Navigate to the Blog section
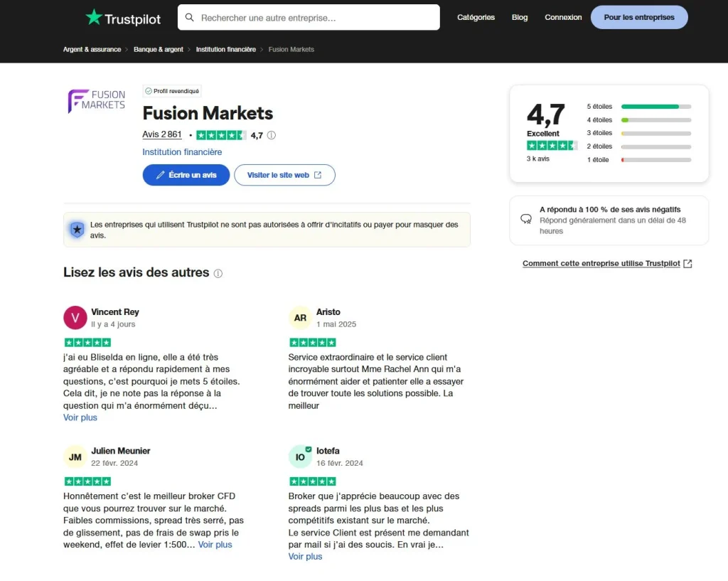Screen dimensions: 728x581 pyautogui.click(x=520, y=17)
